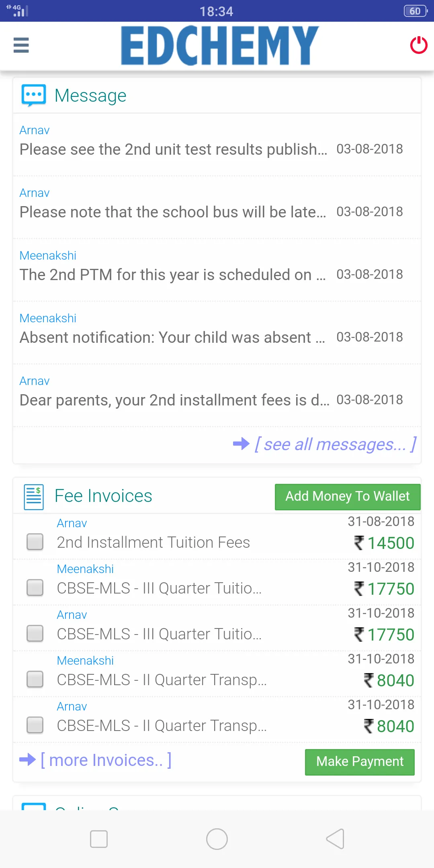Expand the more Invoices link
Image resolution: width=434 pixels, height=868 pixels.
(x=106, y=760)
